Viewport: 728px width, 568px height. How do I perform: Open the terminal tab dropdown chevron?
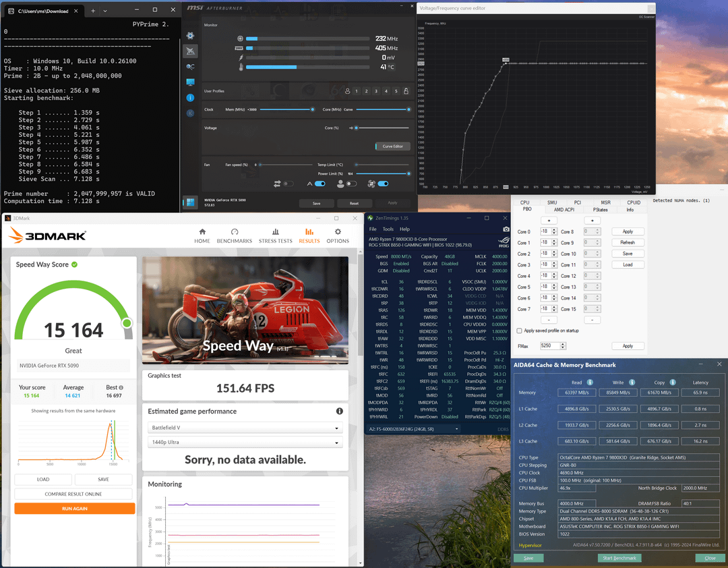(x=105, y=11)
